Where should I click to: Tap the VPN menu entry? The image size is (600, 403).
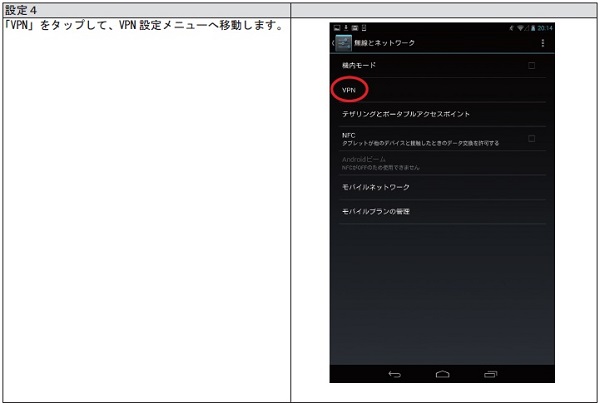pos(349,90)
